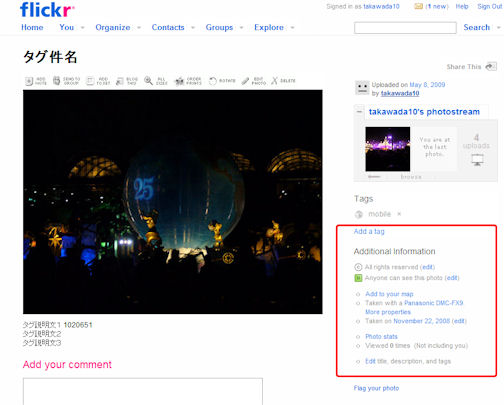Click the globe icon beside mobile tag
The width and height of the screenshot is (504, 405).
(359, 214)
